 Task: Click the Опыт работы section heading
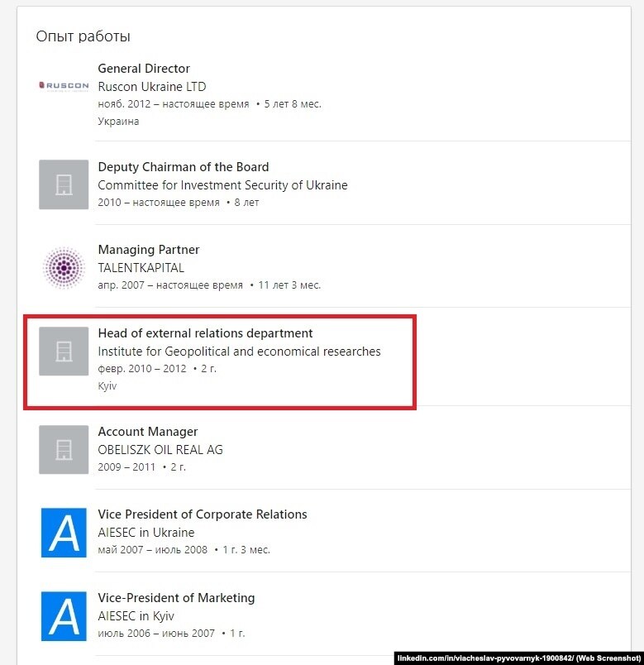pos(83,36)
